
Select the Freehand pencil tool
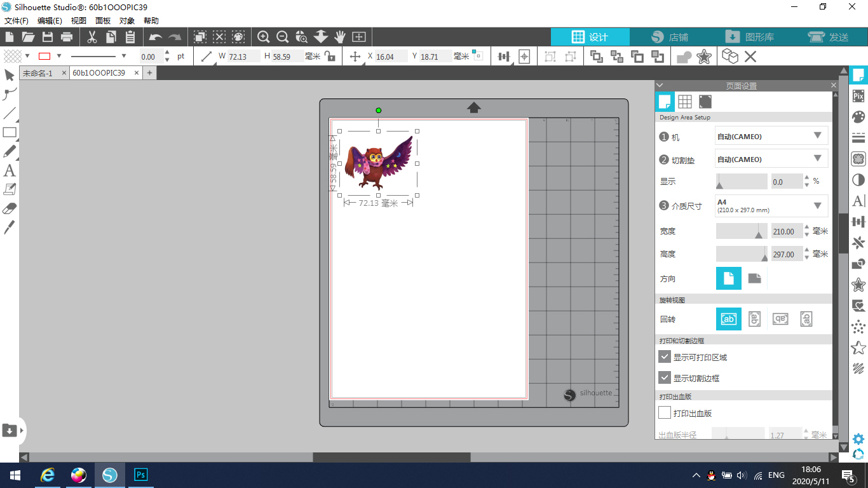point(10,151)
